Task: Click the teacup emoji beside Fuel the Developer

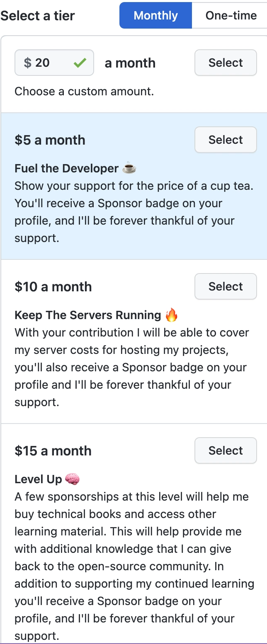Action: point(129,168)
